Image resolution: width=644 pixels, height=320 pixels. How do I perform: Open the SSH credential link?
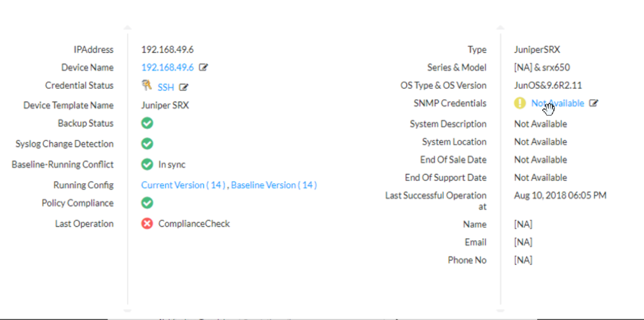pyautogui.click(x=165, y=87)
